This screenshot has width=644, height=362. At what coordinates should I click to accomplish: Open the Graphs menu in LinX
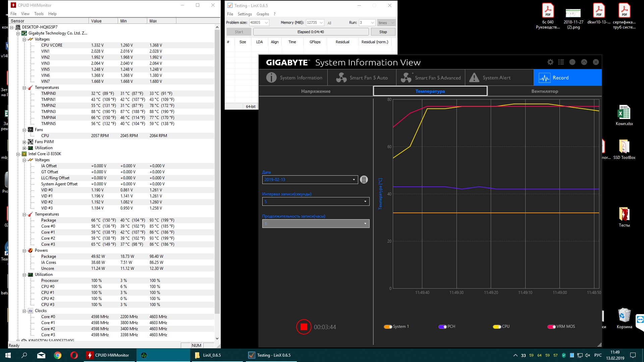point(263,14)
